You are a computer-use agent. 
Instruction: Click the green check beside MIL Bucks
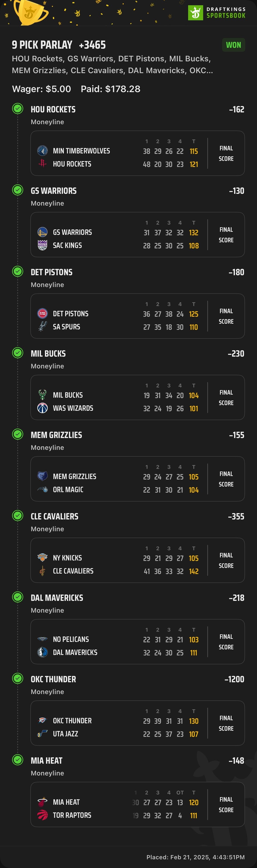(x=17, y=353)
